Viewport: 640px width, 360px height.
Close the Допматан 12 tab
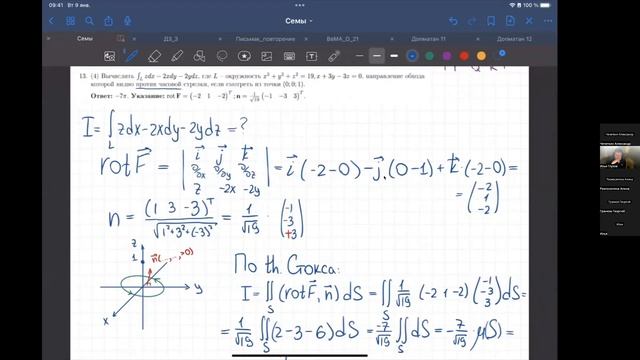point(478,39)
